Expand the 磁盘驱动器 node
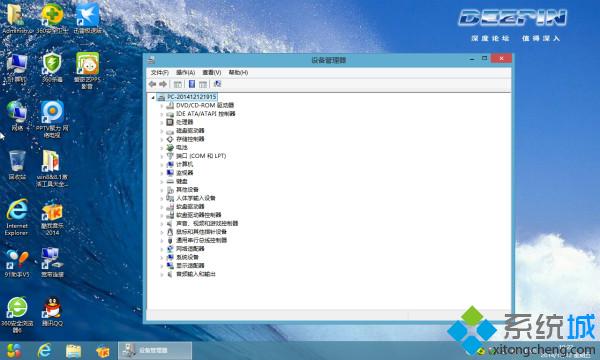This screenshot has height=360, width=600. point(161,131)
